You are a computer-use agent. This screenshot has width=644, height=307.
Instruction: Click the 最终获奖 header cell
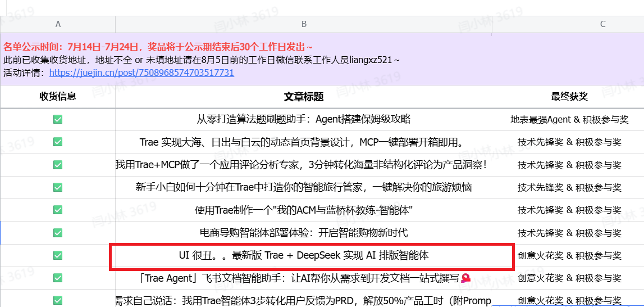(x=569, y=97)
